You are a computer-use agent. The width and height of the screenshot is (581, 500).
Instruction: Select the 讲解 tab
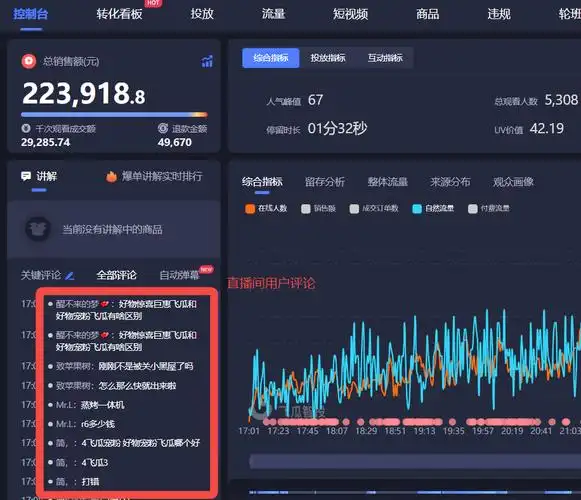46,176
